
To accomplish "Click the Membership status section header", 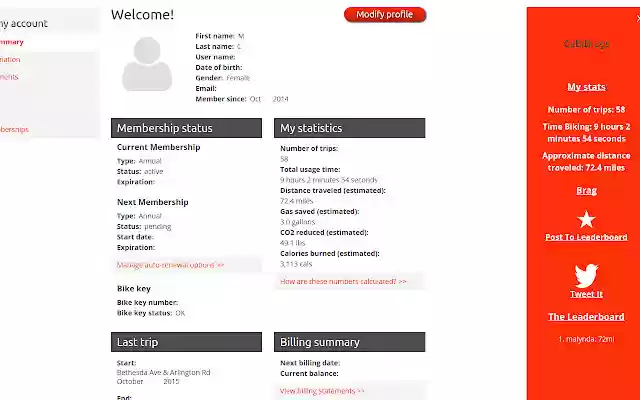I will pos(186,128).
